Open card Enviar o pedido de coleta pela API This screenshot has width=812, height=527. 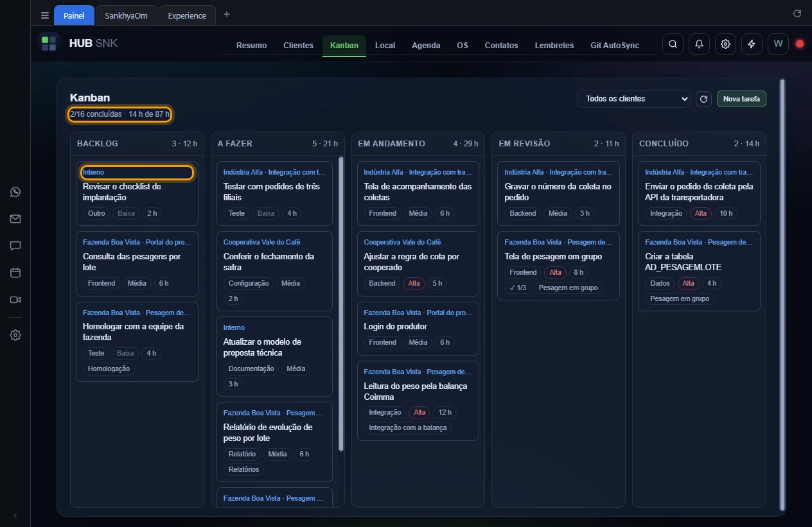click(x=699, y=193)
